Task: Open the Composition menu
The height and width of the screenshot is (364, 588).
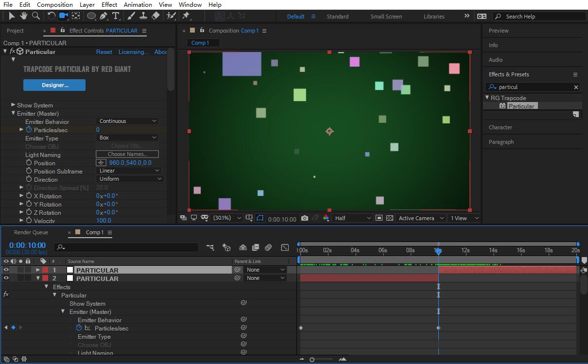Action: (55, 4)
